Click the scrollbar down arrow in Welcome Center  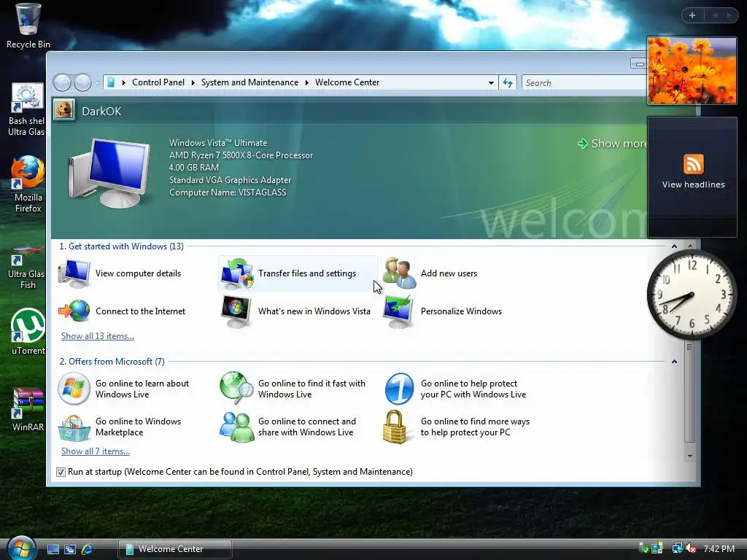click(x=690, y=456)
